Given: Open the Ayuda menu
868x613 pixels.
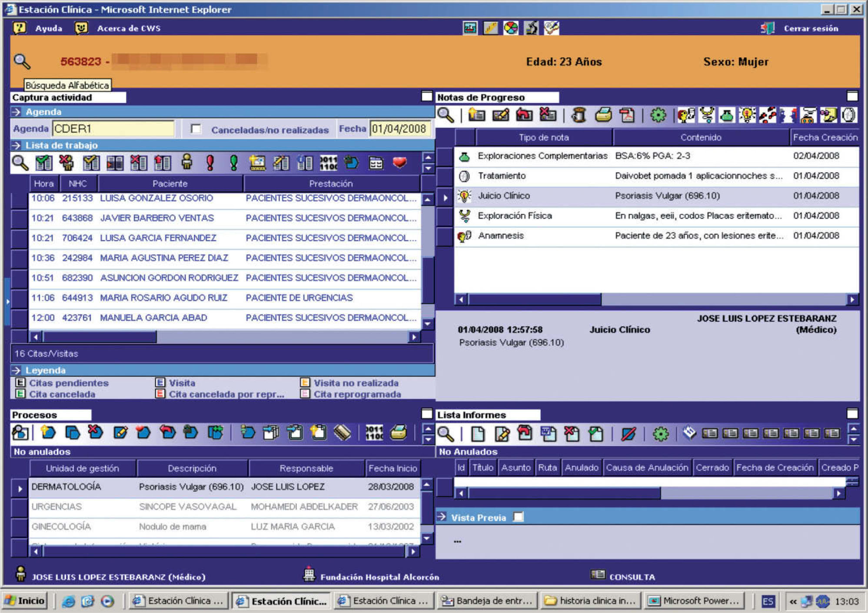Looking at the screenshot, I should point(48,28).
